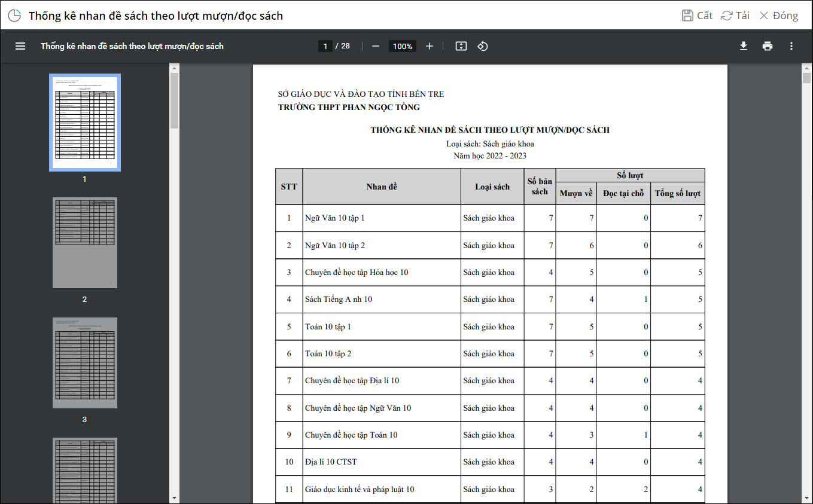The width and height of the screenshot is (813, 504).
Task: Click 'Chuyên đề học tập Hóa học 10'
Action: coord(357,272)
